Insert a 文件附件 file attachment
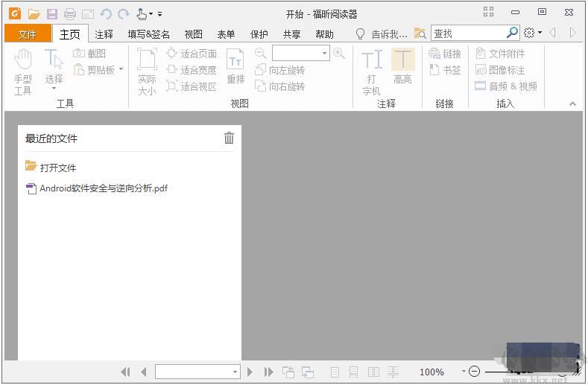Screen dimensions: 588x385 (x=500, y=54)
